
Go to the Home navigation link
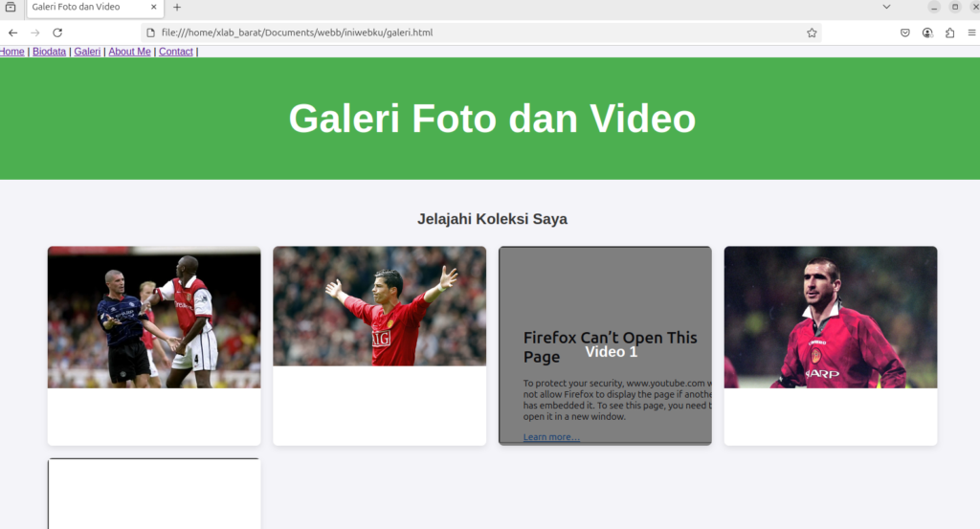(11, 52)
